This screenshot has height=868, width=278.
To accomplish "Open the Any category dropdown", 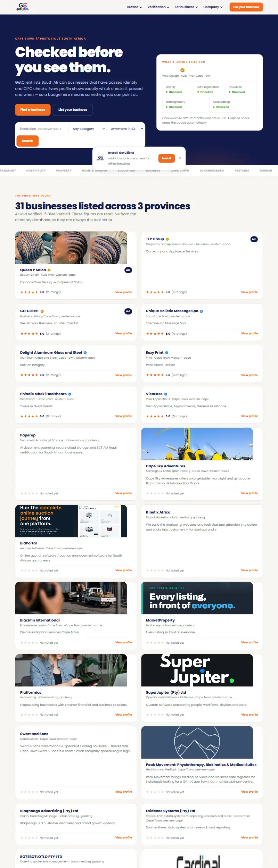I will (88, 129).
